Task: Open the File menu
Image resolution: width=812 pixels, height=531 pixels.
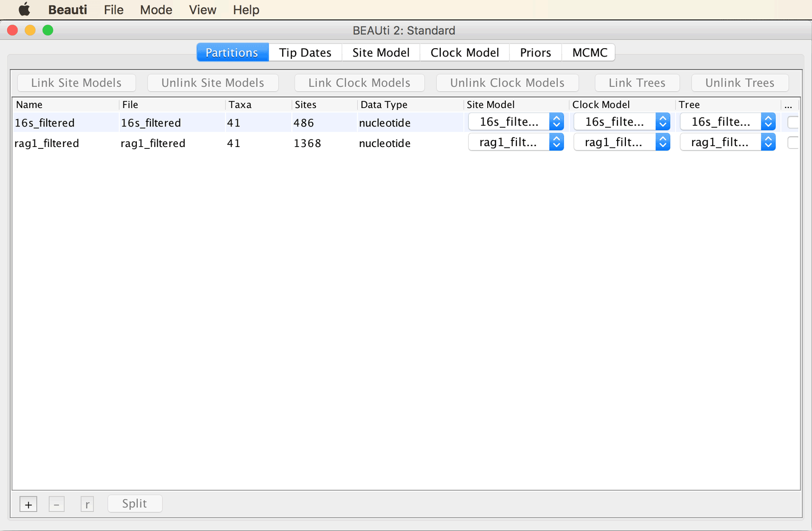Action: click(x=114, y=10)
